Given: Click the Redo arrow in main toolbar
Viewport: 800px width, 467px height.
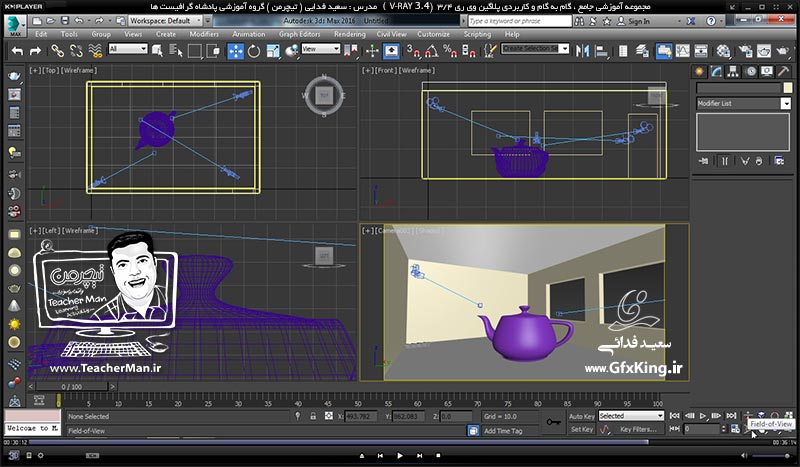Looking at the screenshot, I should (35, 51).
